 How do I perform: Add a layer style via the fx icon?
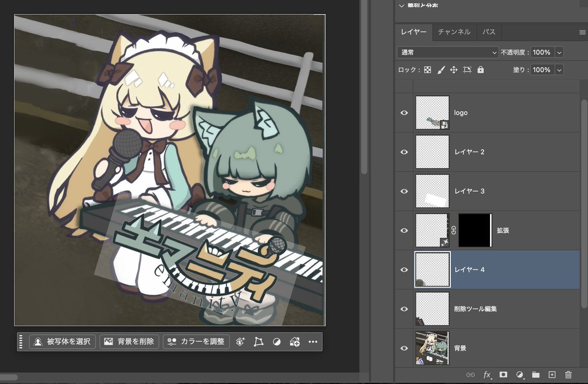[x=488, y=375]
